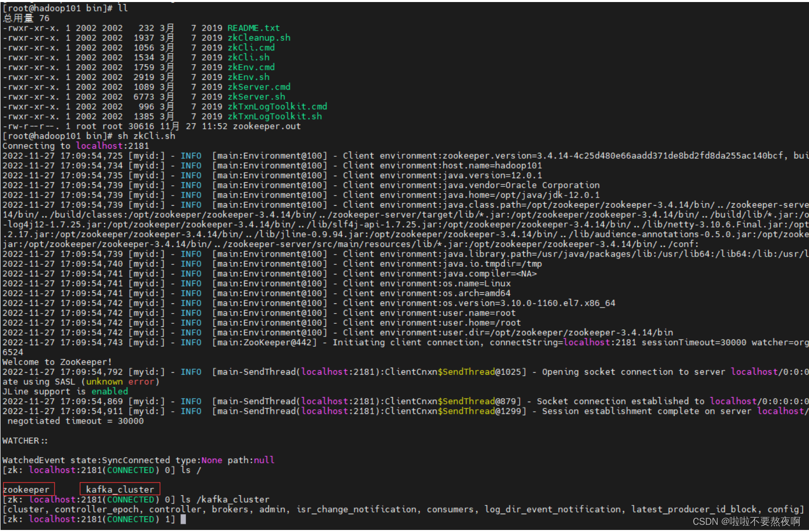Click the 'WATCHER::' line

pos(25,441)
